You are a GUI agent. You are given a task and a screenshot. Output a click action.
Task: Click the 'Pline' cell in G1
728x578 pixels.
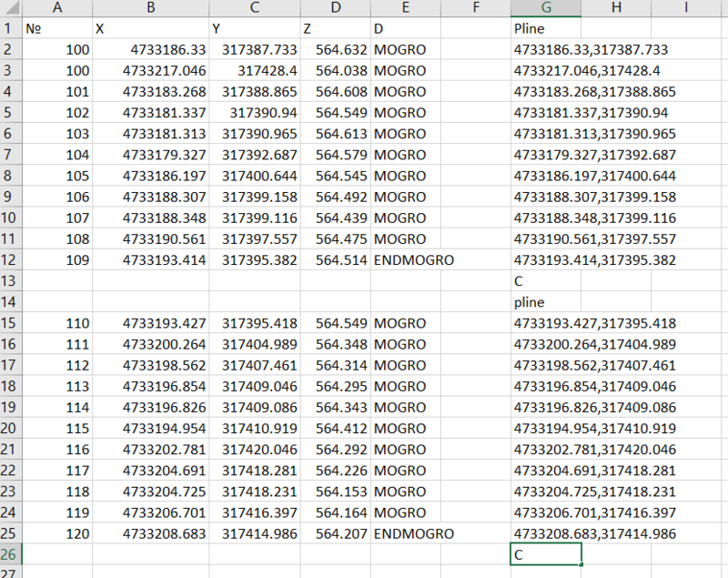[546, 28]
